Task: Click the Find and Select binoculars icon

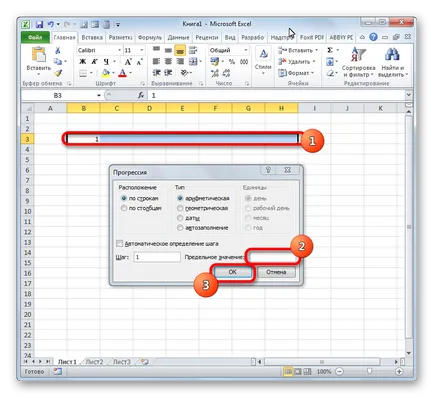Action: pyautogui.click(x=393, y=62)
